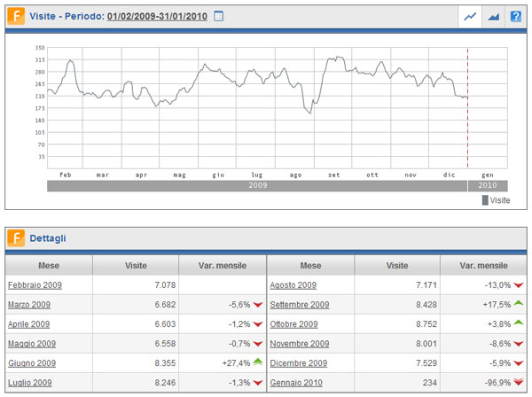Open the calendar date picker icon

(220, 16)
